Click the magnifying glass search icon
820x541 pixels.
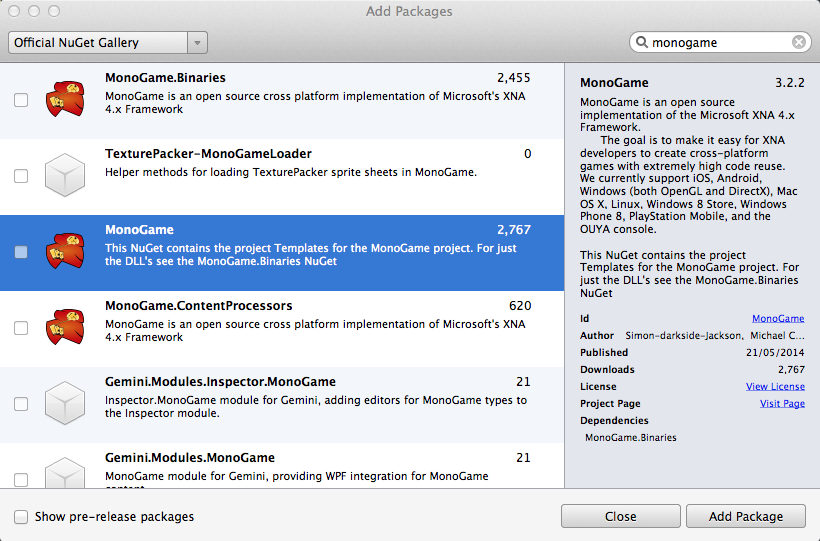pyautogui.click(x=641, y=43)
